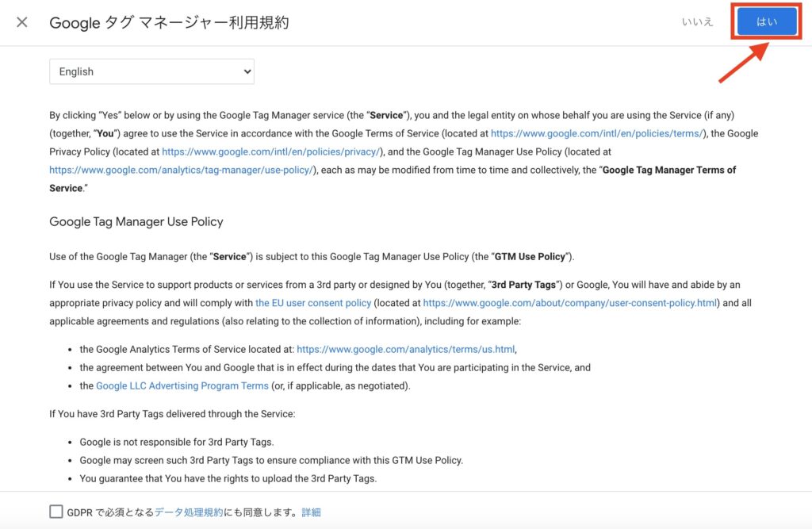This screenshot has width=812, height=529.
Task: Click the blue はい button
Action: point(767,21)
